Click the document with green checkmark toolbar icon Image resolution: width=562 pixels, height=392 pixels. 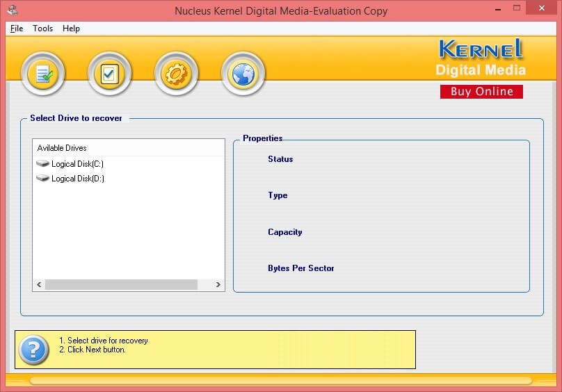(x=43, y=74)
